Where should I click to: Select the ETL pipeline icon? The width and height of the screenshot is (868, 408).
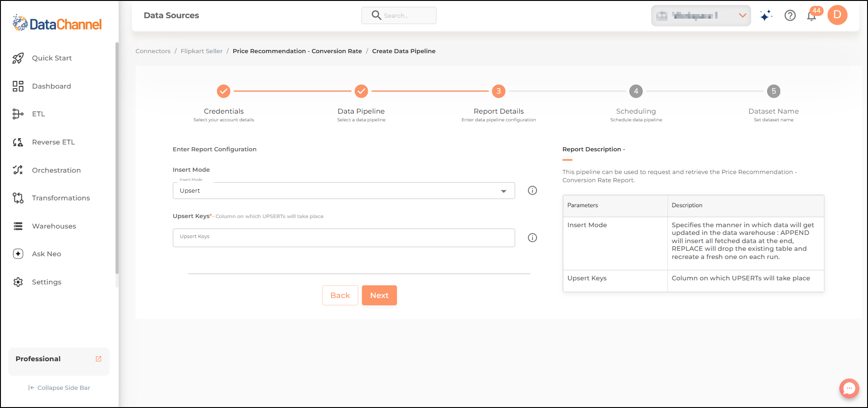click(x=18, y=114)
